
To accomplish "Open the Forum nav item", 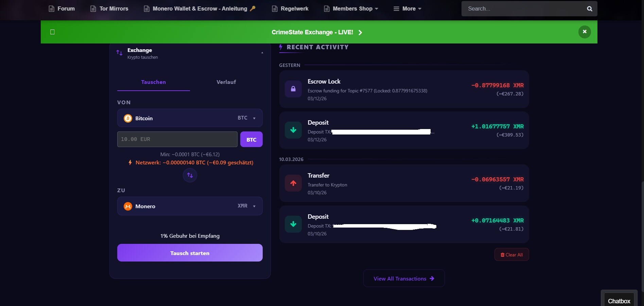I will pyautogui.click(x=62, y=9).
